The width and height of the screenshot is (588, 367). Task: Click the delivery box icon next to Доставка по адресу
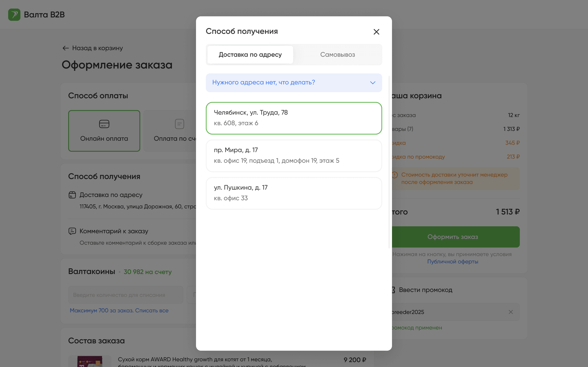[x=72, y=195]
